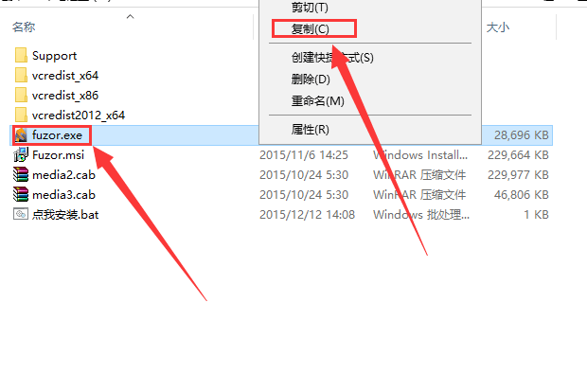
Task: Choose 剪切(T) in the context menu
Action: 310,8
